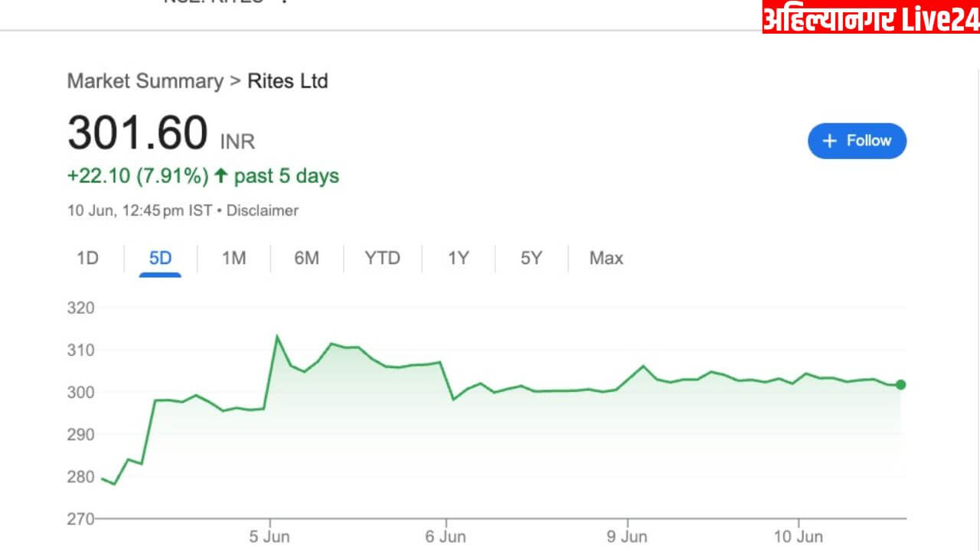Viewport: 980px width, 551px height.
Task: Click the 5 Jun date axis label
Action: click(x=269, y=537)
